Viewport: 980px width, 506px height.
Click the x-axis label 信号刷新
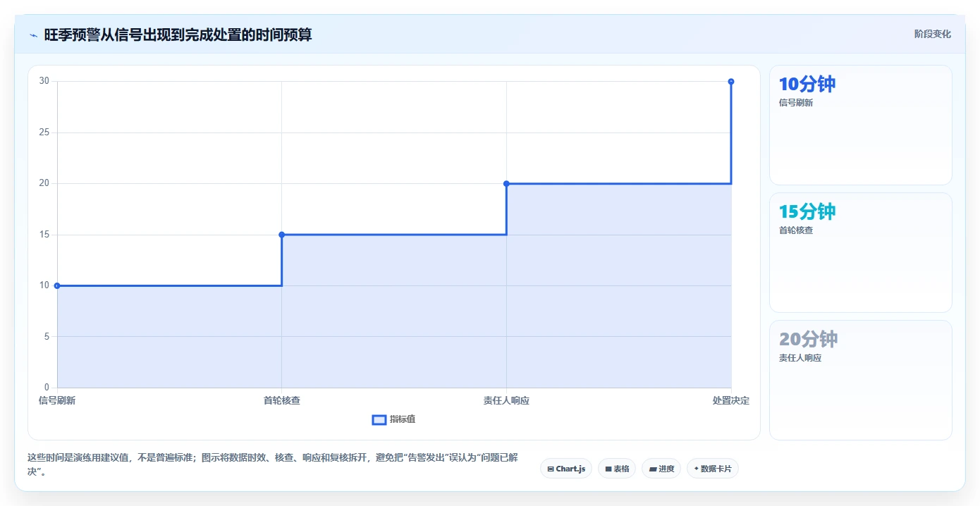point(57,400)
